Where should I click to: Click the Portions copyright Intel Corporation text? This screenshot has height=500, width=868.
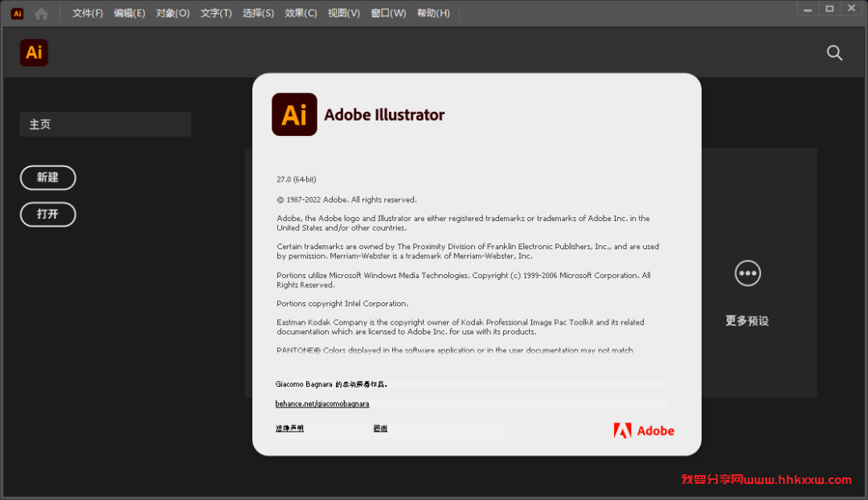[x=342, y=303]
